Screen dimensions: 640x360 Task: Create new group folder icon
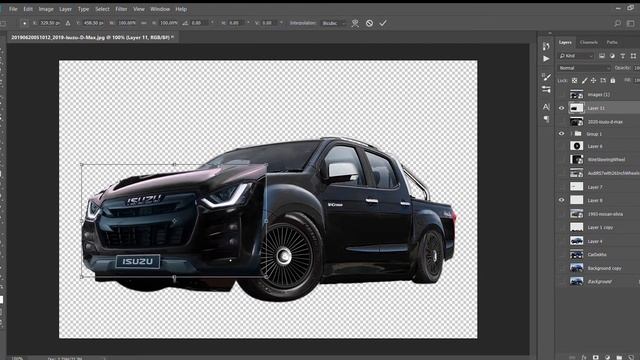click(x=619, y=357)
